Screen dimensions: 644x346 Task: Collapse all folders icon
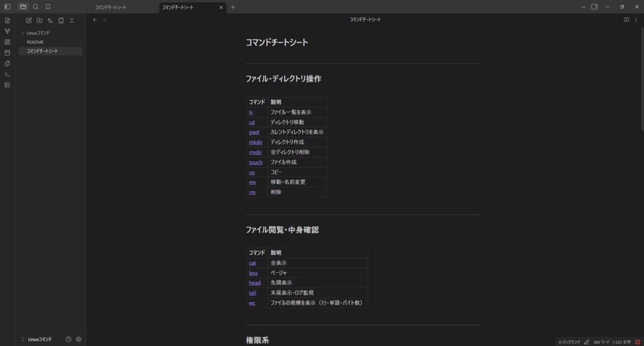72,21
